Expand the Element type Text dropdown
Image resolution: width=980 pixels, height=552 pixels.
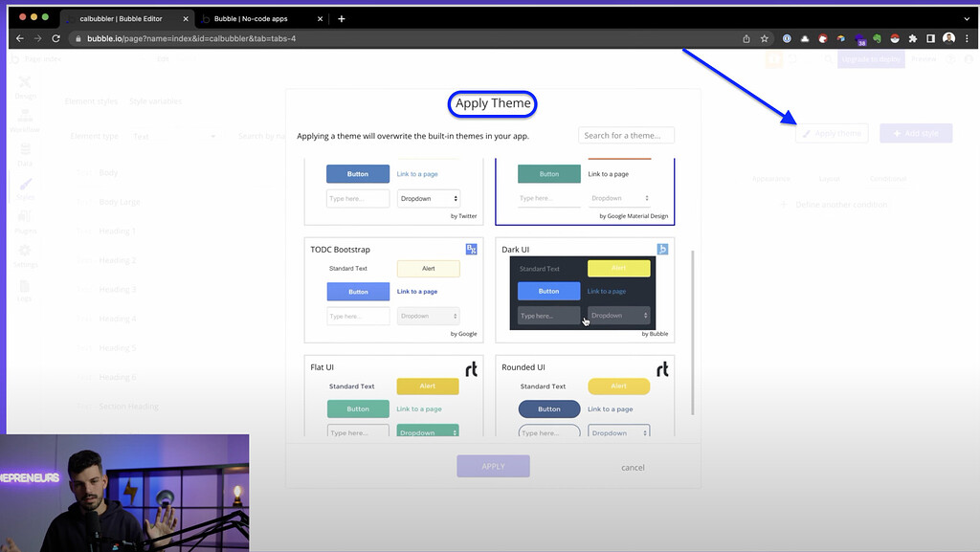pos(177,135)
